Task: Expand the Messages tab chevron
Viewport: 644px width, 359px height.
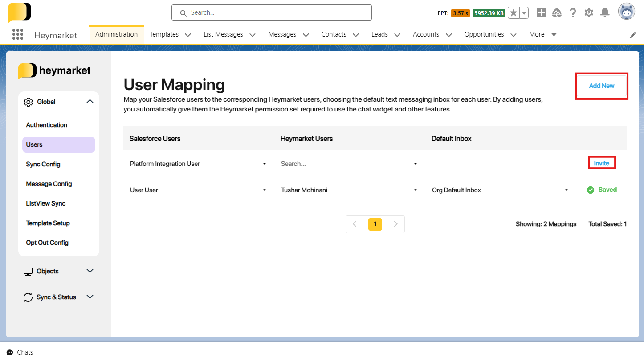Action: (x=306, y=35)
